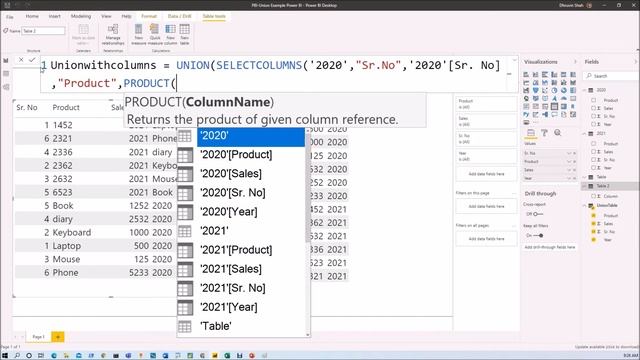Toggle the Keep all filters switch
Image resolution: width=640 pixels, height=360 pixels.
538,236
